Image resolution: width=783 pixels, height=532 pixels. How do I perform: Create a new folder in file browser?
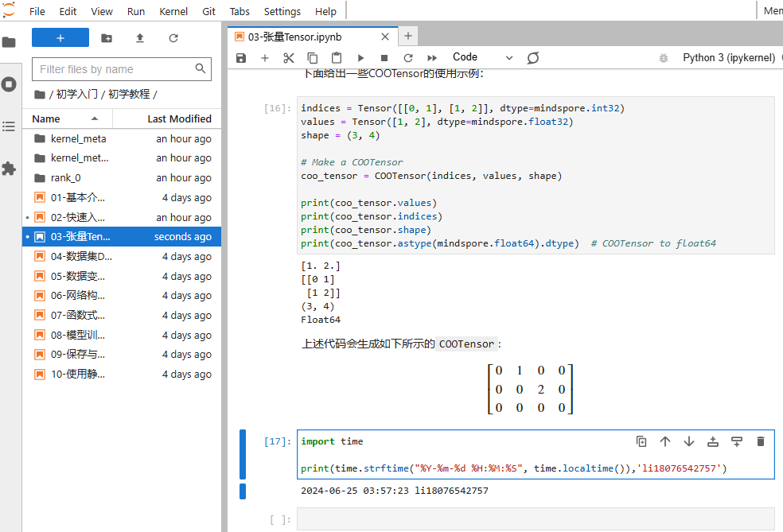[x=107, y=38]
